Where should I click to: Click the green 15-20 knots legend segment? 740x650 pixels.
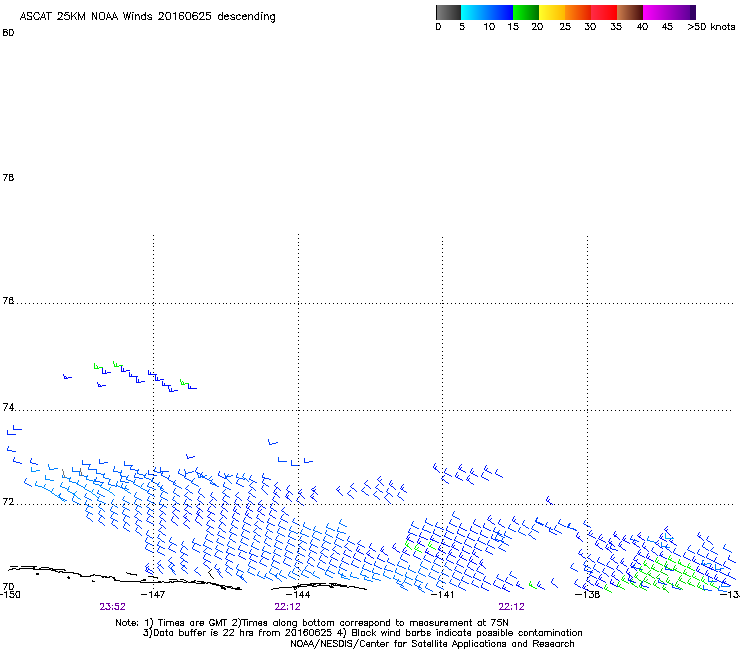click(x=526, y=12)
